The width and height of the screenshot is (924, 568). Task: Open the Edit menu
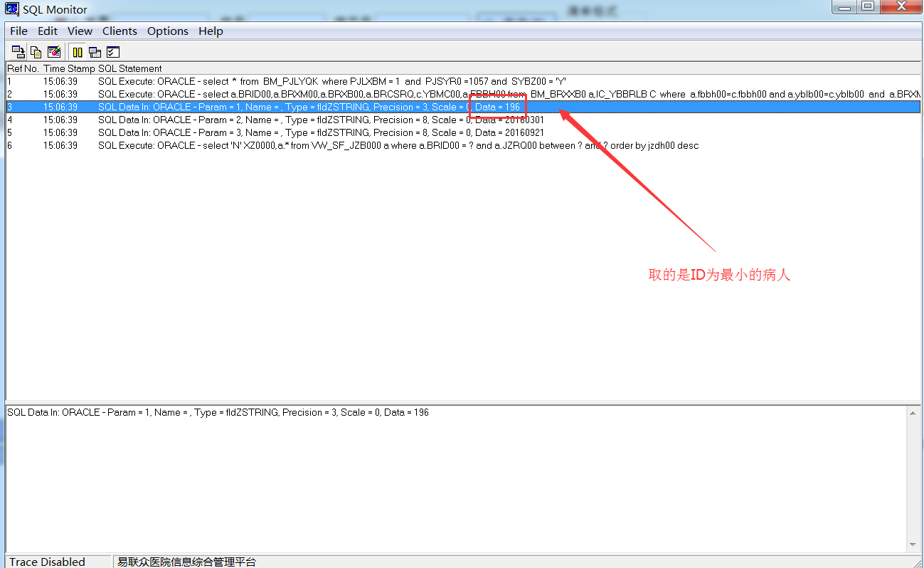pyautogui.click(x=48, y=31)
